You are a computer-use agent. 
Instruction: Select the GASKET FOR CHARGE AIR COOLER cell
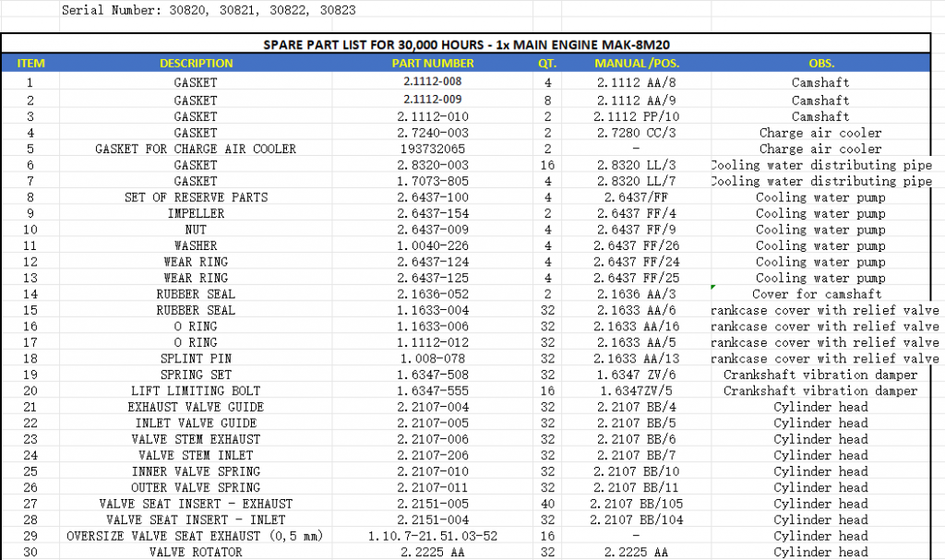(196, 149)
